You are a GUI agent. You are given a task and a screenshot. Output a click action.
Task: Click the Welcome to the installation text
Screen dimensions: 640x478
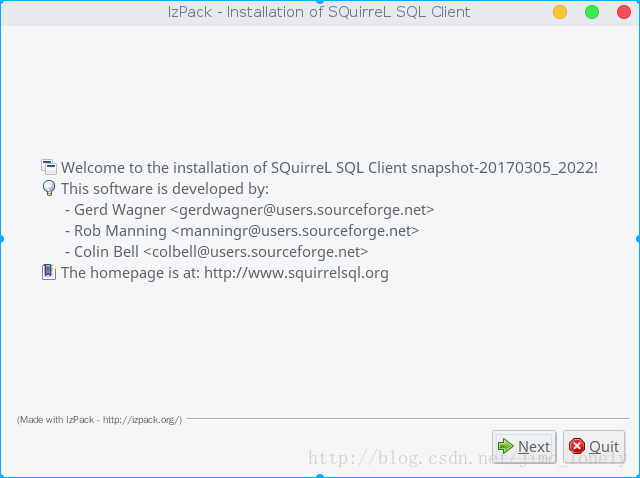click(329, 168)
